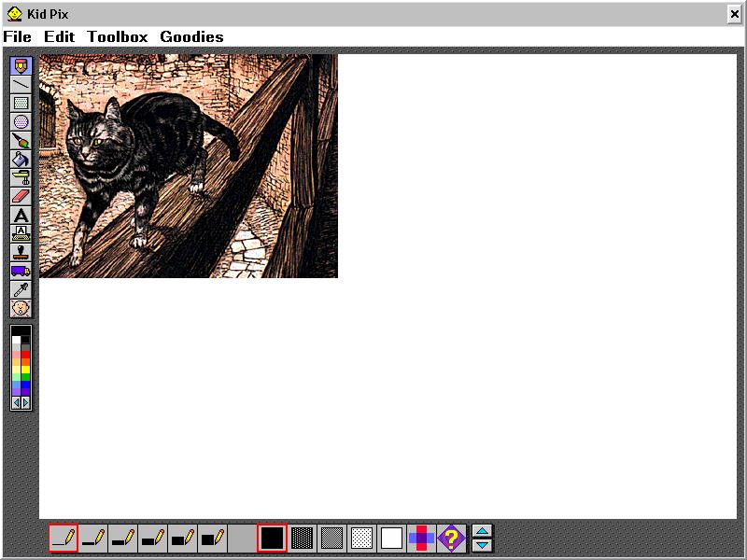Viewport: 747px width, 560px height.
Task: Select the Electric Mixer tool
Action: coord(21,177)
